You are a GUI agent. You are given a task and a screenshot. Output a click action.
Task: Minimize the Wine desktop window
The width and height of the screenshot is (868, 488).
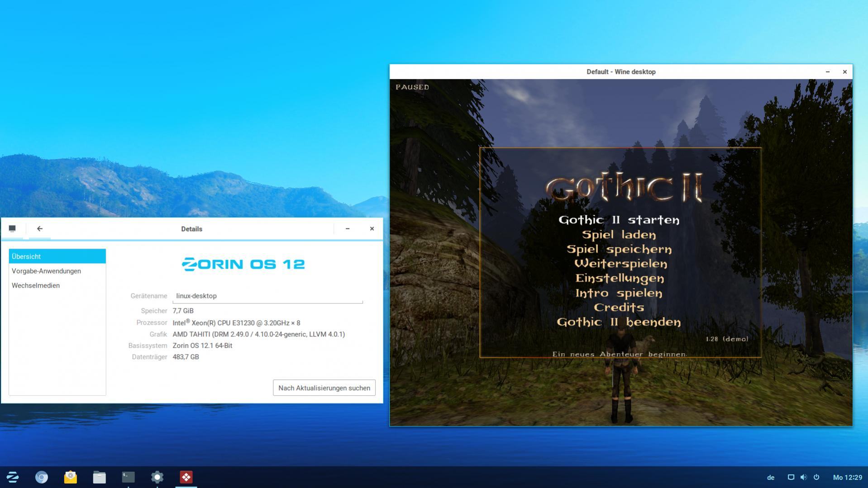(x=828, y=72)
